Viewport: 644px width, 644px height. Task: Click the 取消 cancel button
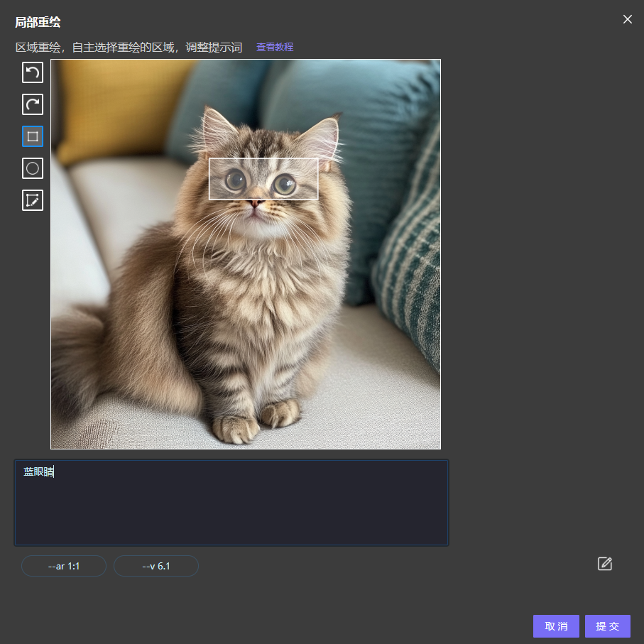pos(556,626)
